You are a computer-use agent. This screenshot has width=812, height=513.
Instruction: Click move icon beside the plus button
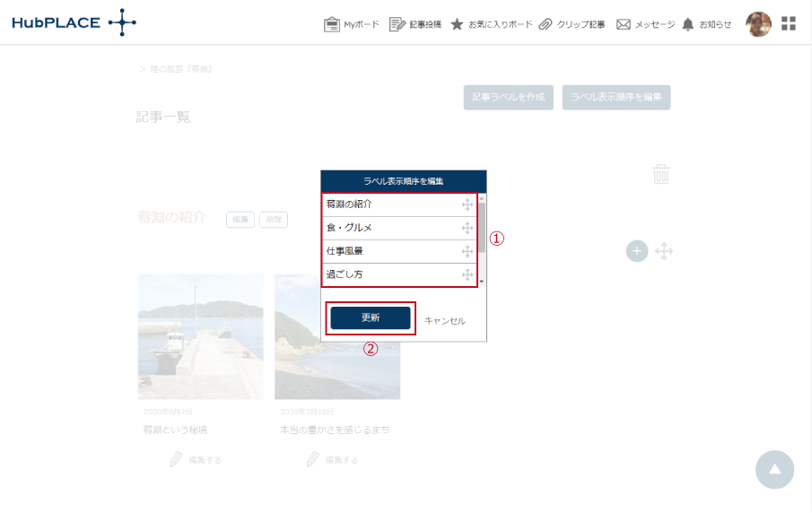click(664, 251)
